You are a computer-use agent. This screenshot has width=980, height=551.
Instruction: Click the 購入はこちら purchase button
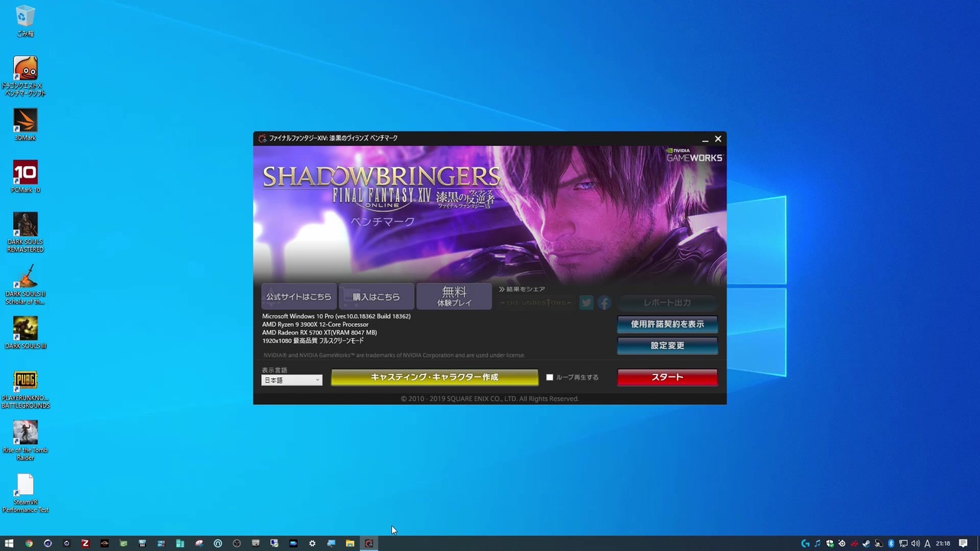[x=376, y=297]
